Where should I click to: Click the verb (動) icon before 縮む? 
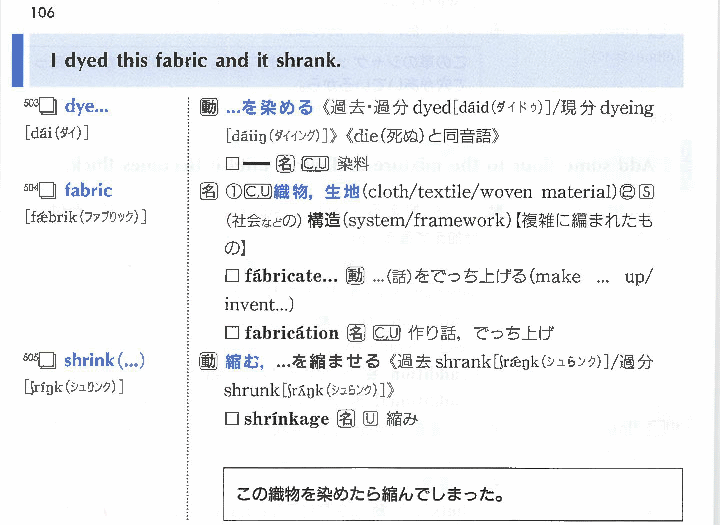tap(209, 361)
